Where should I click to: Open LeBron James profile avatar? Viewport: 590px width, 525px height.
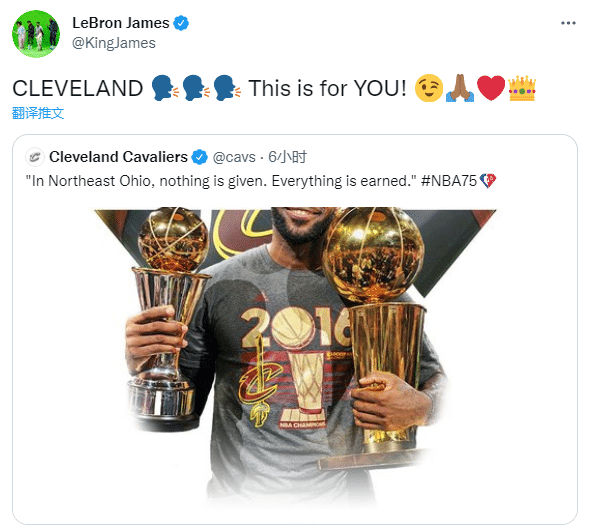point(36,34)
